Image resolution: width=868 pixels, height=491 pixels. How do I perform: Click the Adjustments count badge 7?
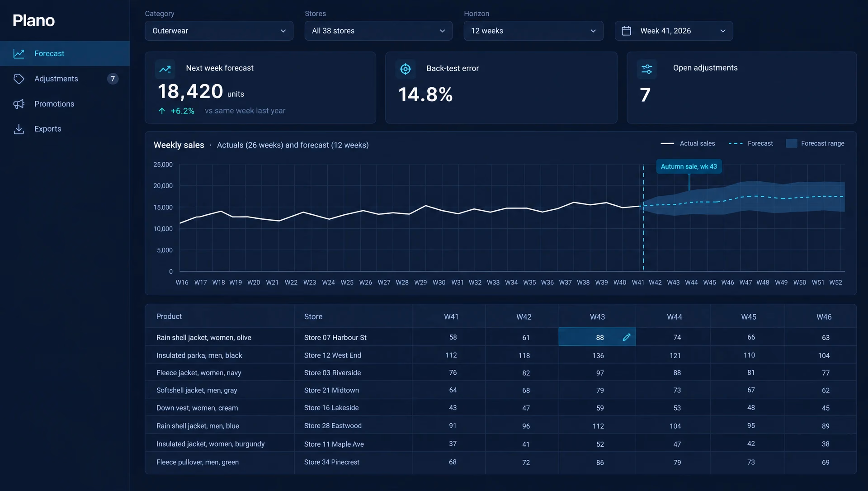113,79
